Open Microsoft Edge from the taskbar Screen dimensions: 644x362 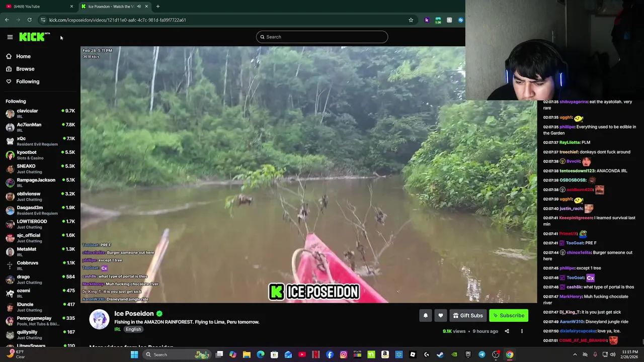click(260, 354)
